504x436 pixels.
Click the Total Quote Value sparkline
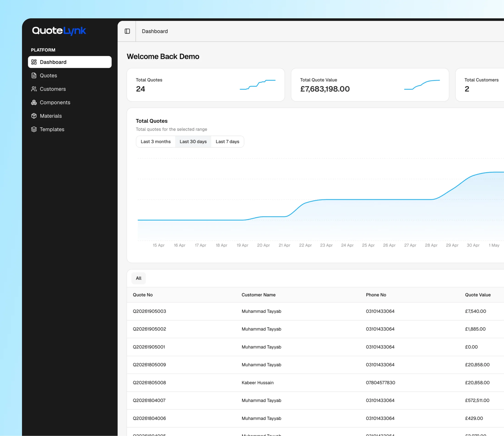click(422, 85)
